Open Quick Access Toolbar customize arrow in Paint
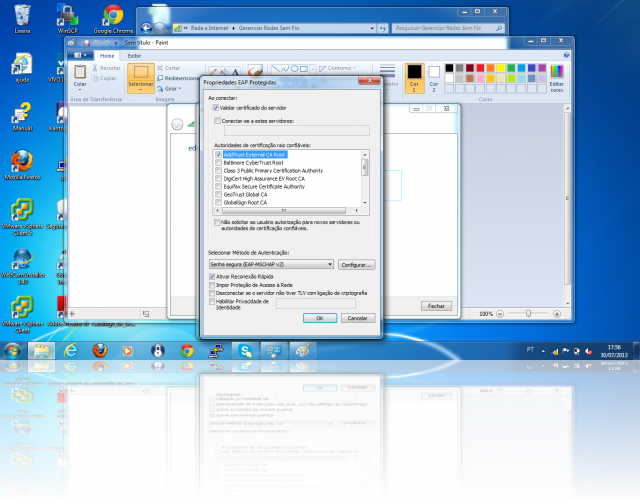The image size is (640, 504). (116, 43)
